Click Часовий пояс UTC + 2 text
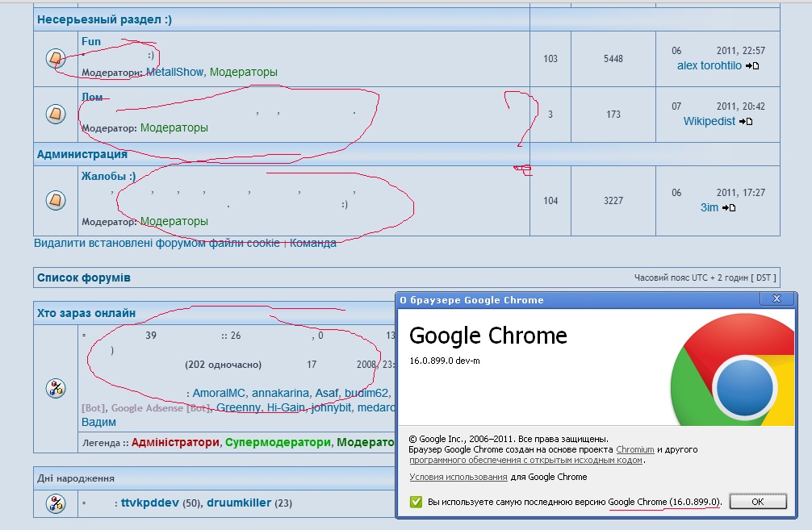This screenshot has height=530, width=812. (x=705, y=278)
